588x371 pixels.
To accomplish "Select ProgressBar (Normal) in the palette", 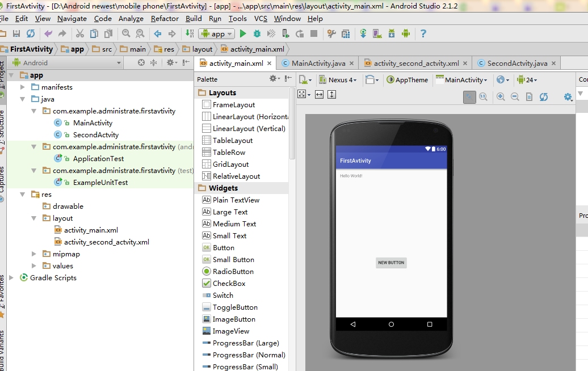I will point(249,355).
